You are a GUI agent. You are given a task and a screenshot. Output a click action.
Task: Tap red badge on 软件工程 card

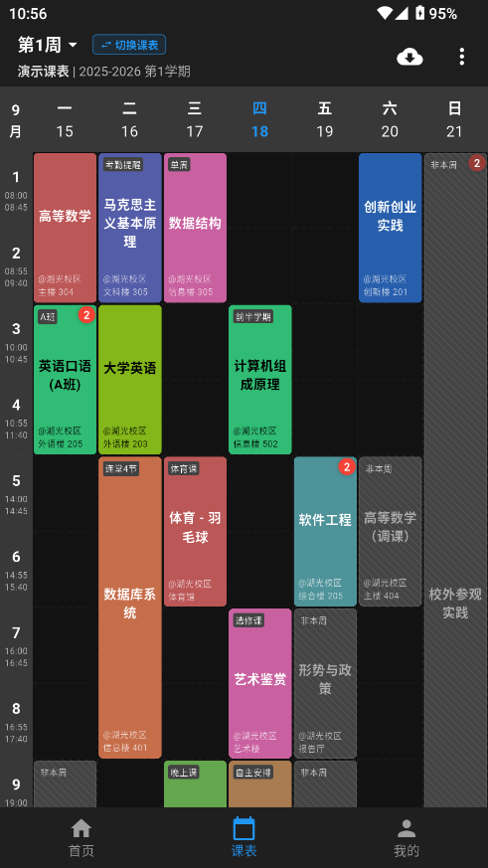click(x=346, y=467)
